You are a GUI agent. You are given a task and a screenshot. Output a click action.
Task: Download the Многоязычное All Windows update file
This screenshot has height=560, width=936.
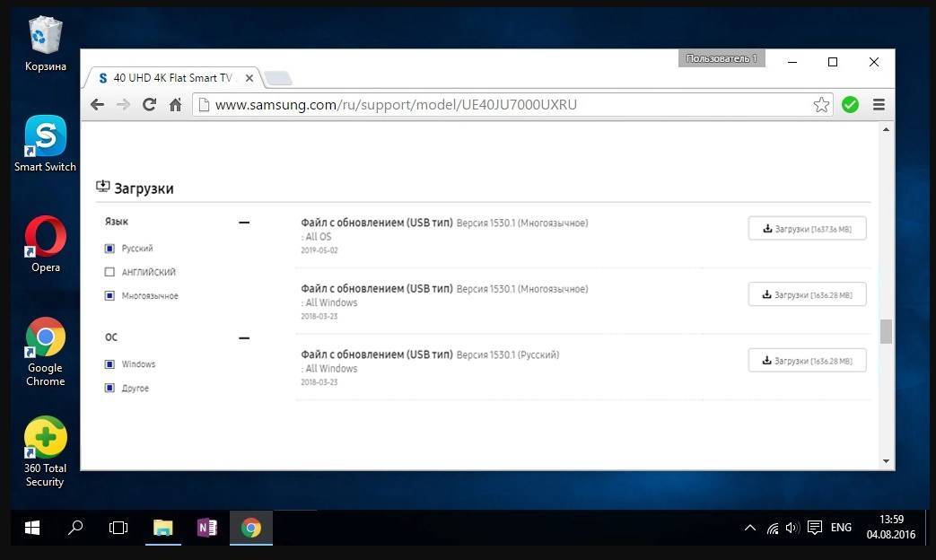click(x=807, y=294)
